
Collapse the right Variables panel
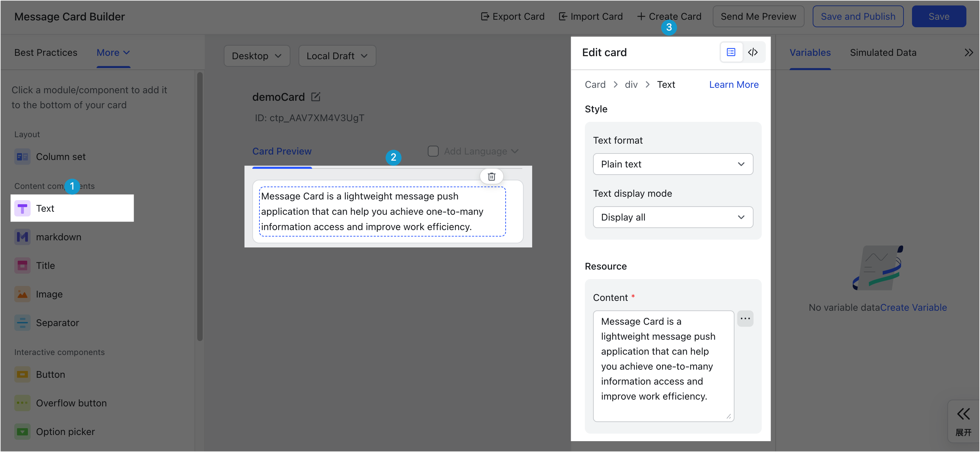(969, 52)
